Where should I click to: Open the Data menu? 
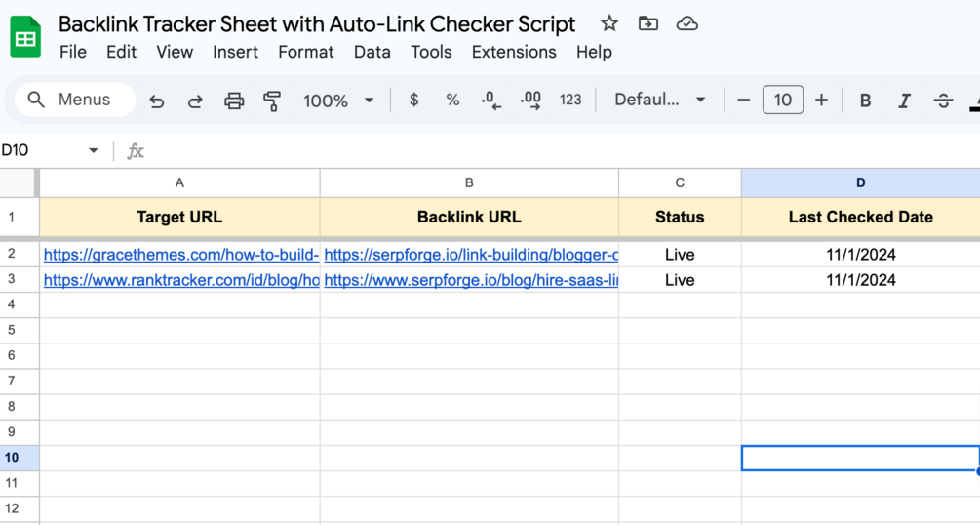[372, 52]
